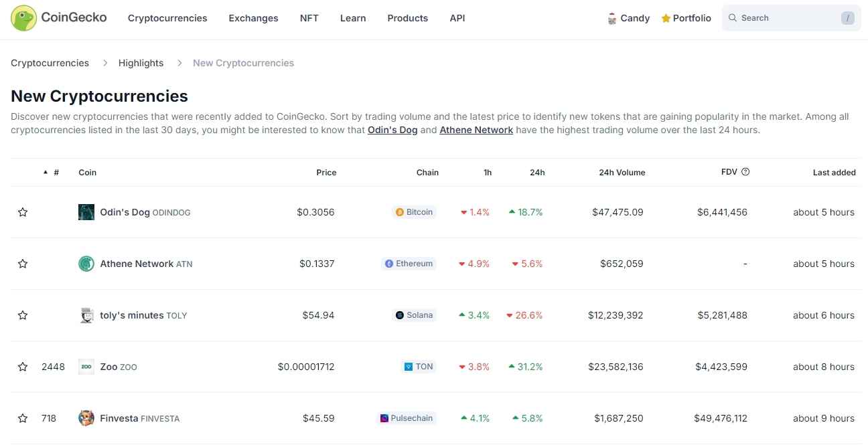Viewport: 868px width, 447px height.
Task: Expand the Cryptocurrencies navigation menu
Action: (x=167, y=18)
